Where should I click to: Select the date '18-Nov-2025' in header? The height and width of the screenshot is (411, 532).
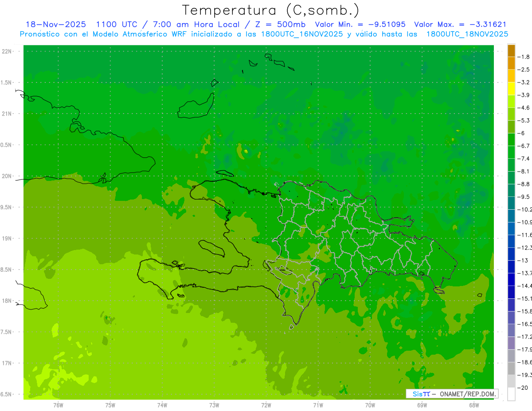[56, 24]
